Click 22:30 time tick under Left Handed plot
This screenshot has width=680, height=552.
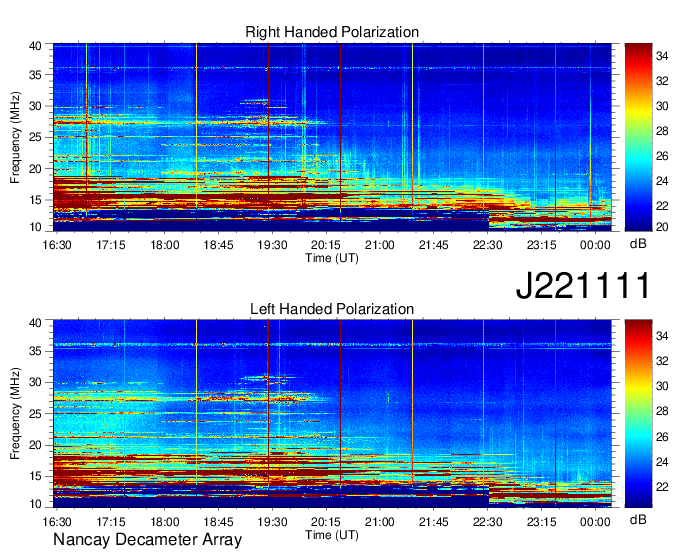[x=487, y=522]
